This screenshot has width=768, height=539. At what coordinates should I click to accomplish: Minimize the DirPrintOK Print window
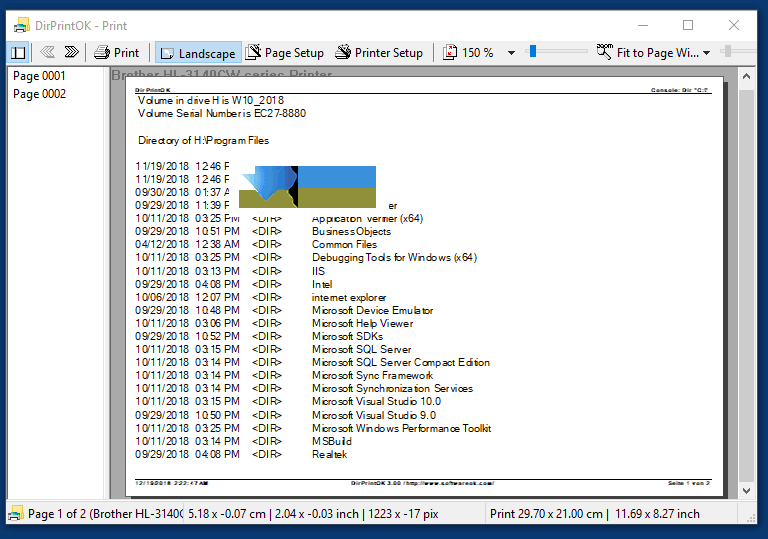pos(643,25)
